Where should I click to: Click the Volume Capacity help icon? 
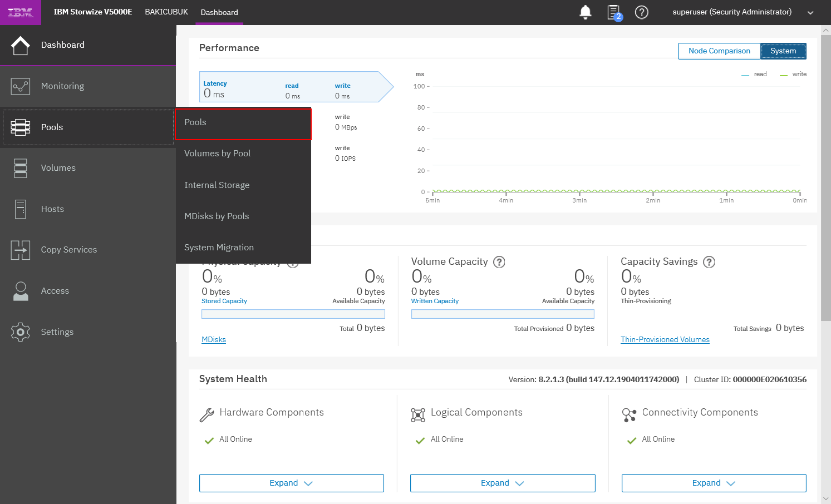[x=499, y=262]
